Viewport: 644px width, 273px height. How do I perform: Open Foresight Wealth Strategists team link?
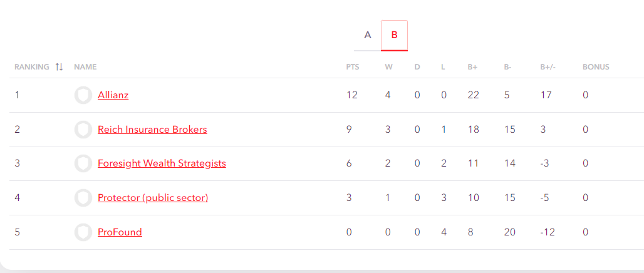click(x=162, y=163)
